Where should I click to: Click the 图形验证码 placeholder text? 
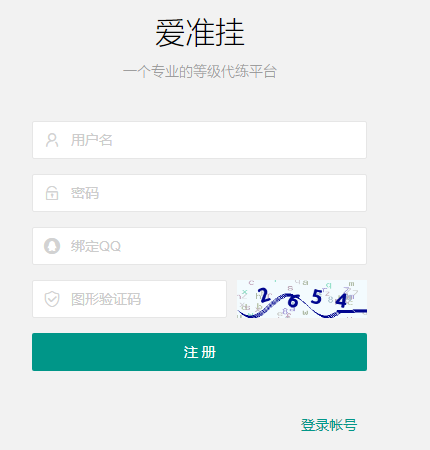tap(106, 299)
